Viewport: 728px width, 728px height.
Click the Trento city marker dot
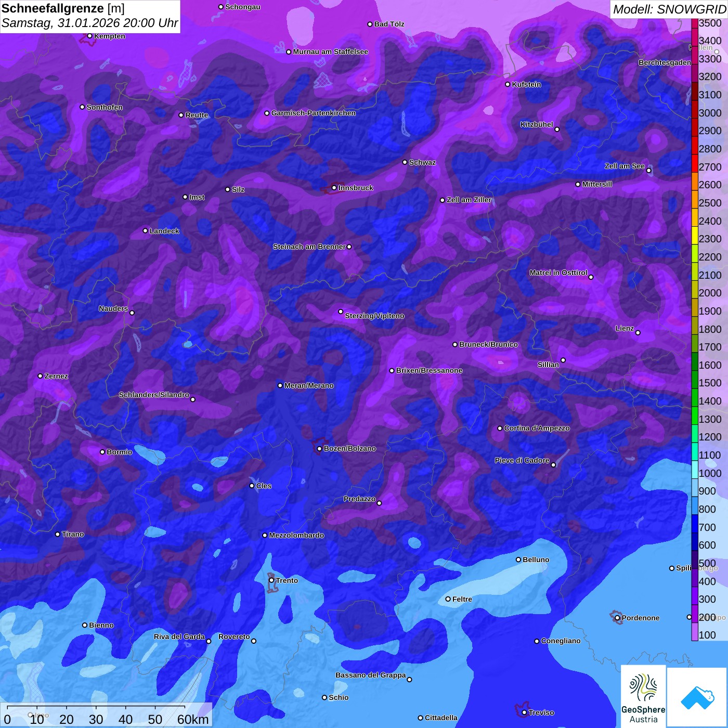(271, 580)
